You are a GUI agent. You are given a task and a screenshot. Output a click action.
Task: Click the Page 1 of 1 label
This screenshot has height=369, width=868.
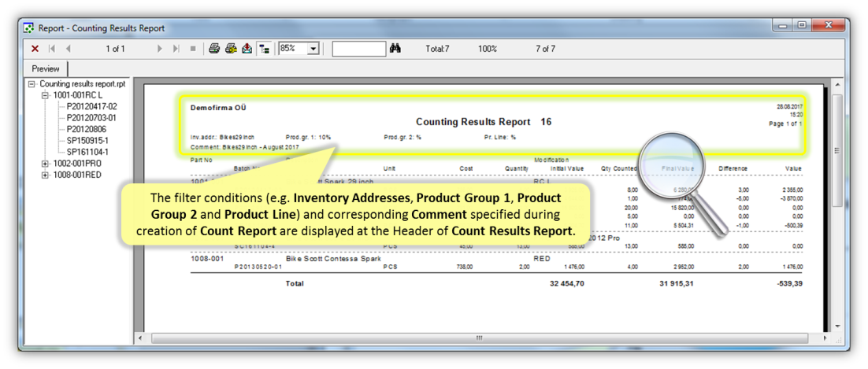tap(785, 124)
